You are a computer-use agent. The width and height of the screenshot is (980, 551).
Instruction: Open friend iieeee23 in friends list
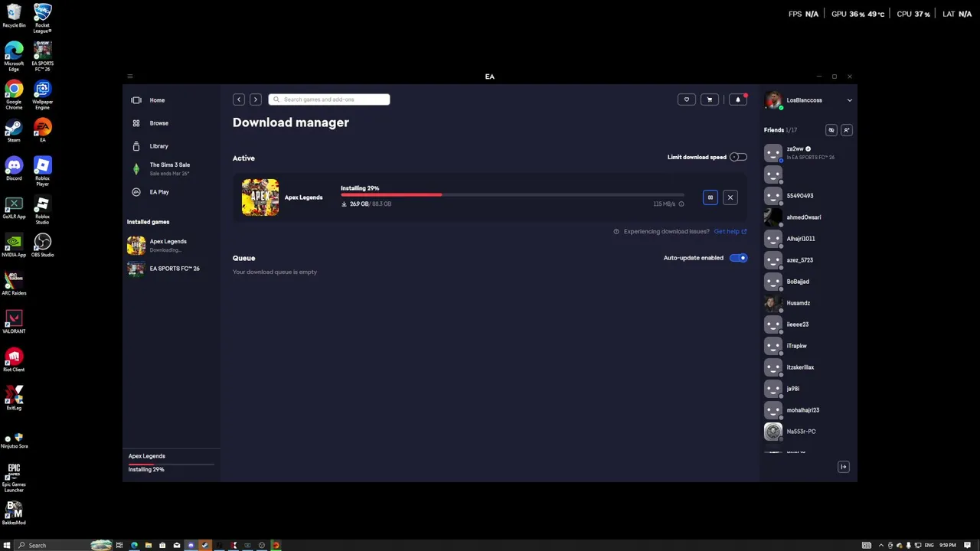[x=808, y=324]
